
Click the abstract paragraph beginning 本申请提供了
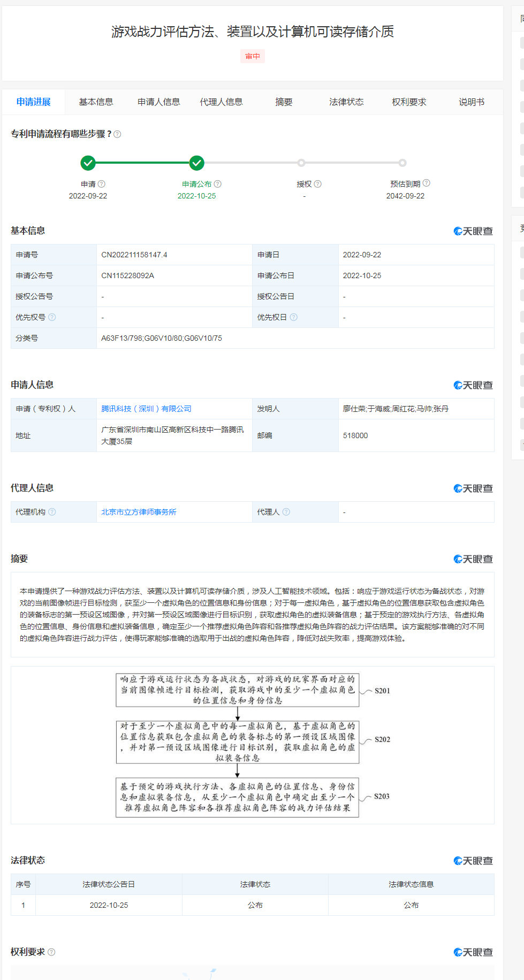(x=252, y=615)
